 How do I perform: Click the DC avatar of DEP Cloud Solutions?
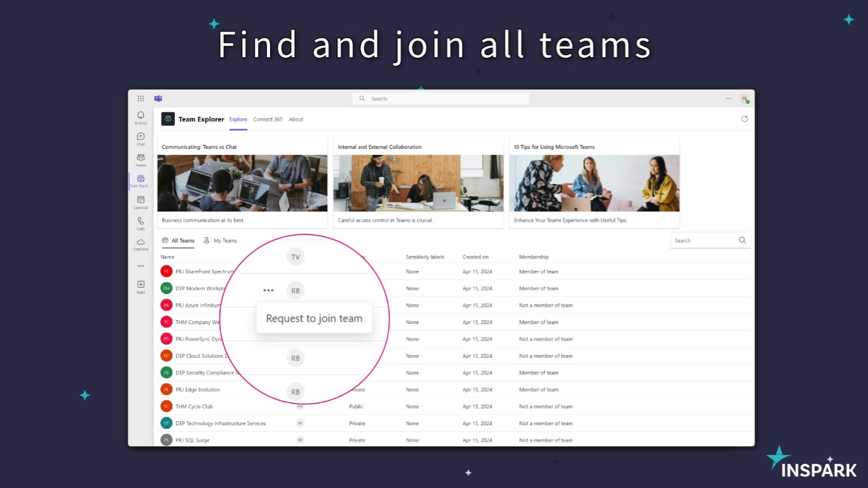(166, 356)
